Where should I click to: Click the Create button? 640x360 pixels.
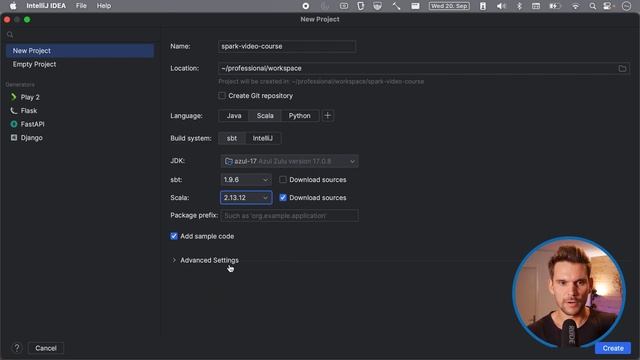[x=613, y=348]
